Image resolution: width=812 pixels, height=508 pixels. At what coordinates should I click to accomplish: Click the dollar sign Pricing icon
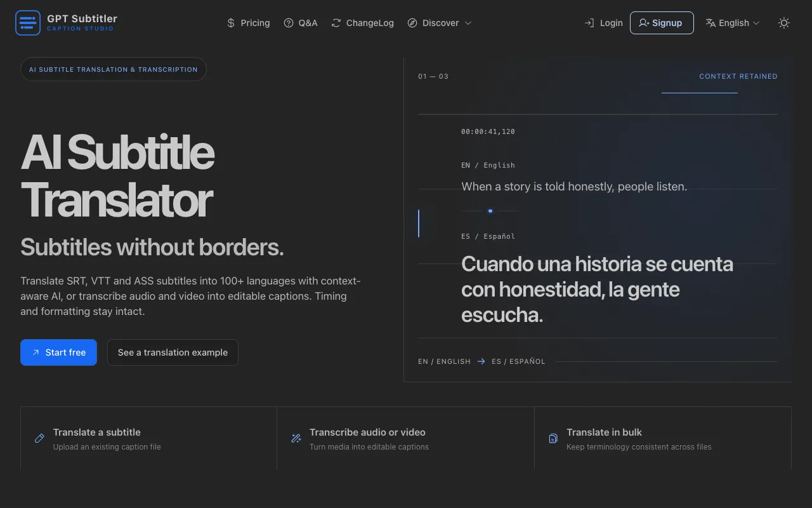pos(231,23)
